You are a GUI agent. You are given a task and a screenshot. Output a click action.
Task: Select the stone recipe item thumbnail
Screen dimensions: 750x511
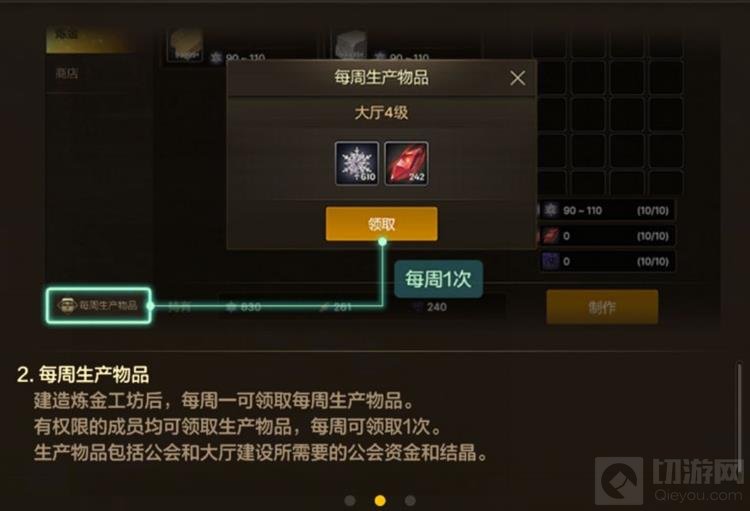coord(351,45)
